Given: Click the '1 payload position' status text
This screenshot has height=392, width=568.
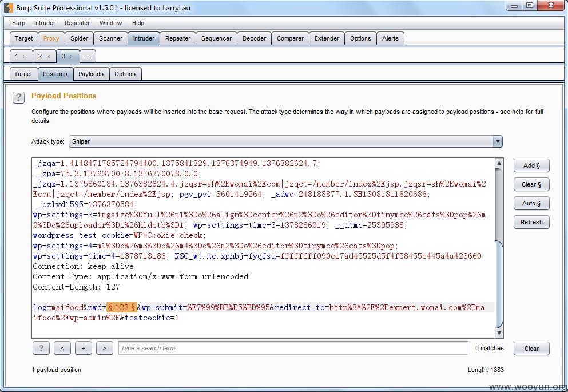Looking at the screenshot, I should coord(56,370).
